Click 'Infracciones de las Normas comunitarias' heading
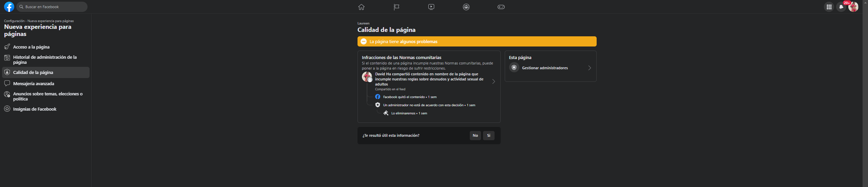The height and width of the screenshot is (187, 868). click(402, 58)
